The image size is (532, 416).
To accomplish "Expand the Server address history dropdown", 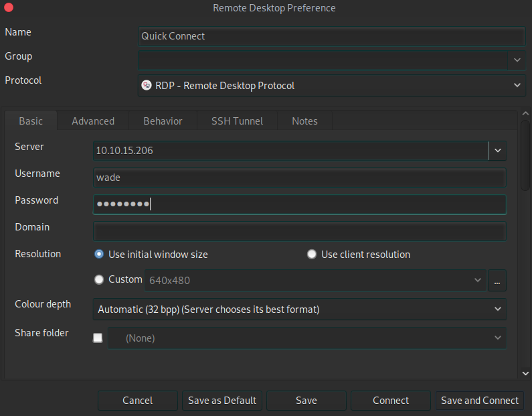I will click(497, 151).
